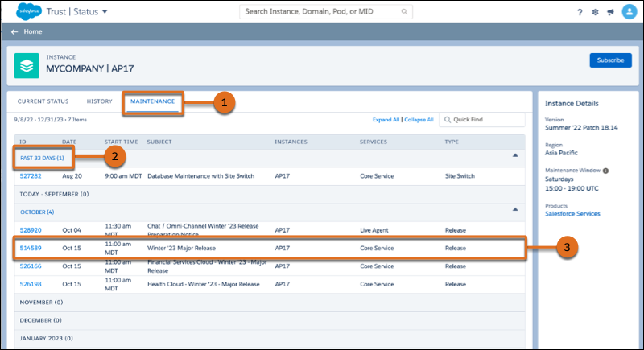Viewport: 644px width, 350px height.
Task: Open the Trust Status dropdown arrow
Action: 105,12
